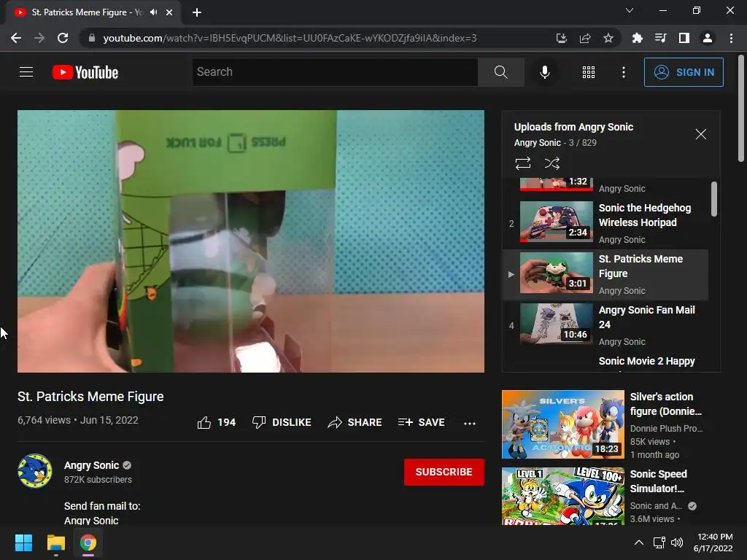Share the St. Patricks Meme Figure video
The width and height of the screenshot is (747, 560).
pos(355,422)
